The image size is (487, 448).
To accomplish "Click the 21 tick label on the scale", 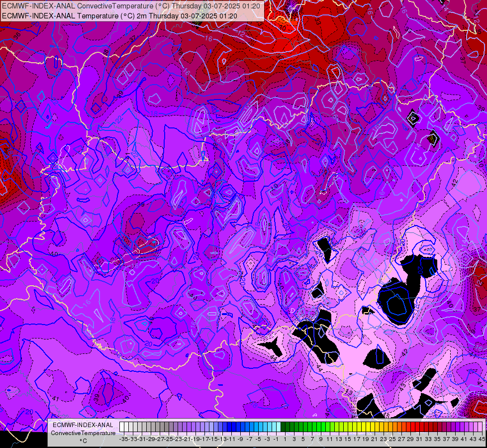I will tap(374, 439).
